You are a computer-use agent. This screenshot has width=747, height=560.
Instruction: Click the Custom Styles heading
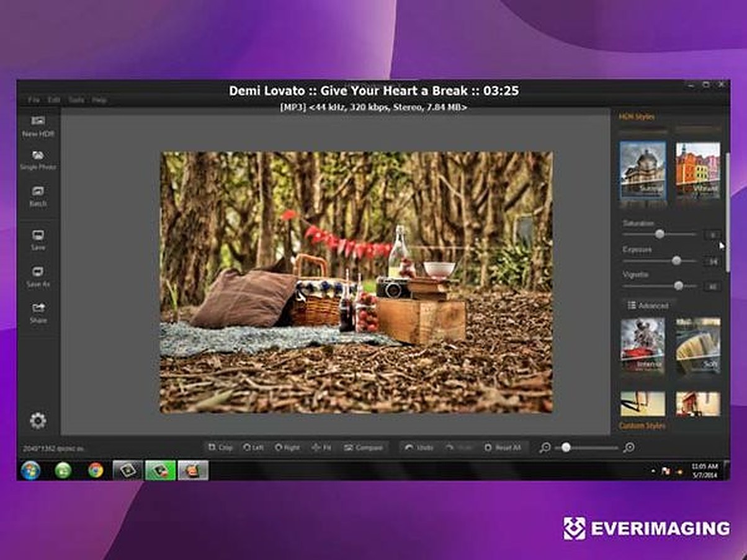pos(642,425)
